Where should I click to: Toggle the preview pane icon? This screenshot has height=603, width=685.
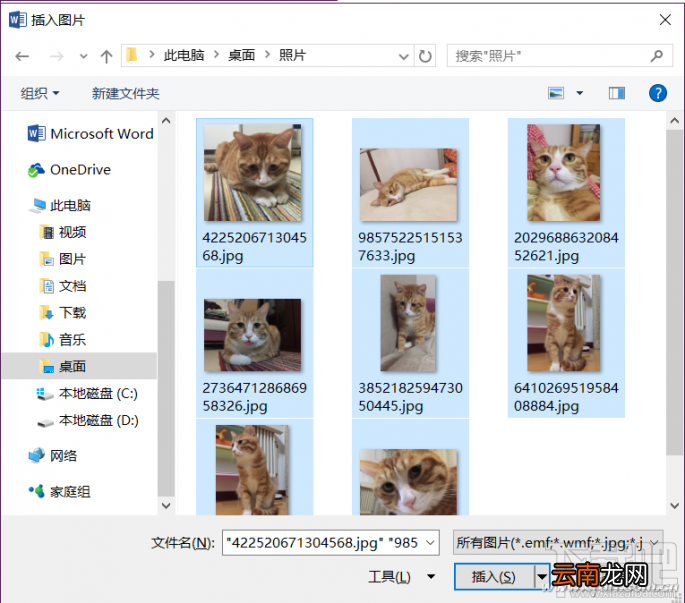(616, 93)
